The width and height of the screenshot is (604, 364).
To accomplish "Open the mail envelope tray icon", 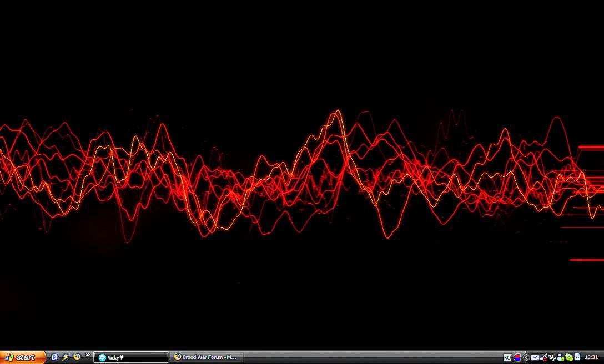I will (x=535, y=357).
